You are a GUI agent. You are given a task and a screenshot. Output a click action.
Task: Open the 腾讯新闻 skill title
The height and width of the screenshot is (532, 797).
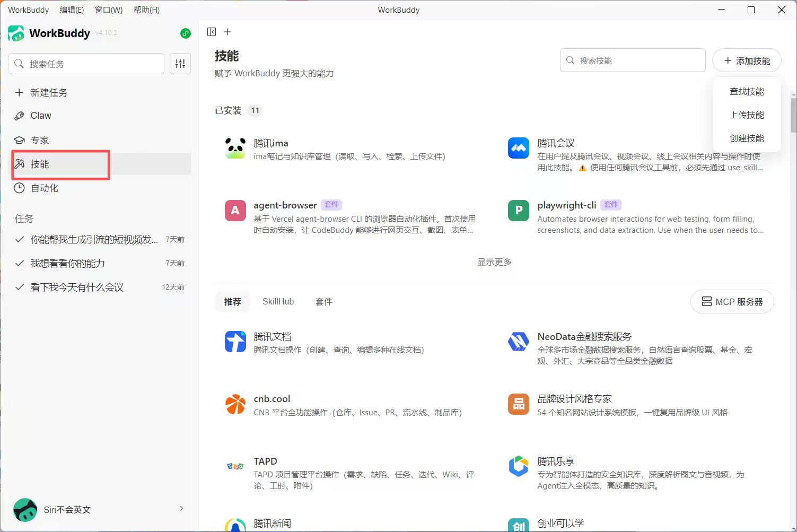273,524
